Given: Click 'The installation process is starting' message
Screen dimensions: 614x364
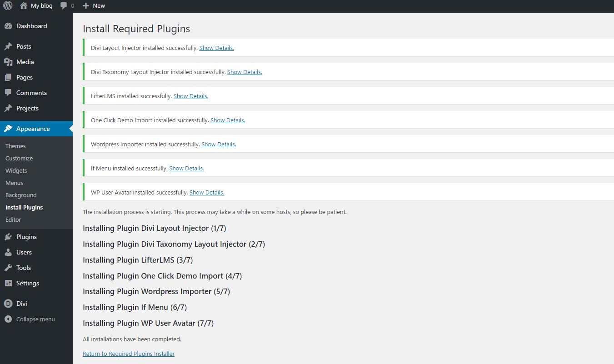Looking at the screenshot, I should click(x=215, y=212).
